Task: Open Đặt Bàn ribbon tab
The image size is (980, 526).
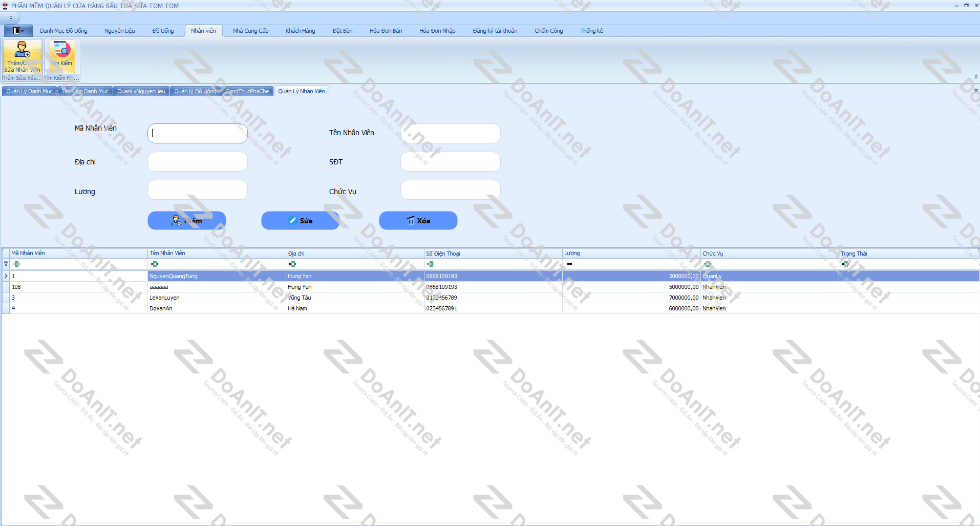Action: click(343, 31)
